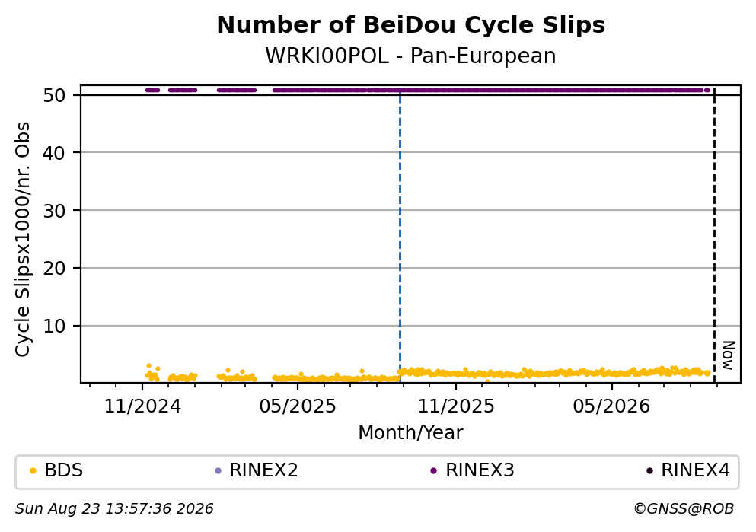Click the Month/Year axis label
Screen dimensions: 756x532
point(411,433)
